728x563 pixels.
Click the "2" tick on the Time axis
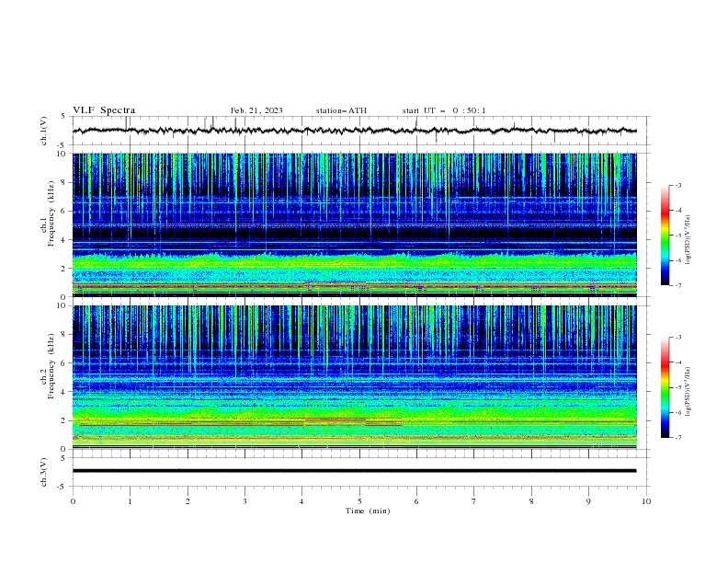[x=188, y=501]
